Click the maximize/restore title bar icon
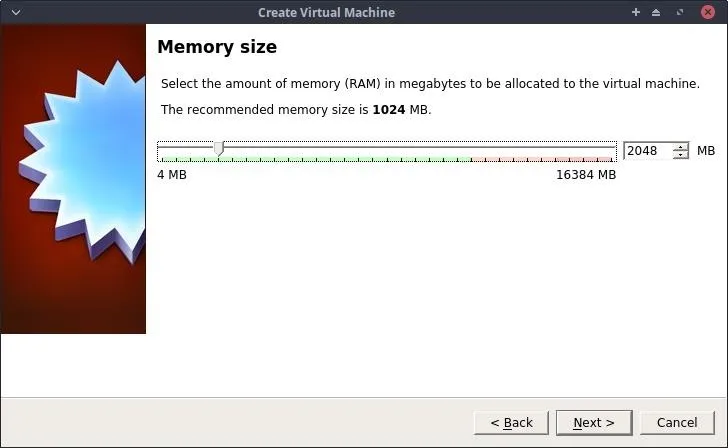Viewport: 728px width, 448px height. pos(680,13)
